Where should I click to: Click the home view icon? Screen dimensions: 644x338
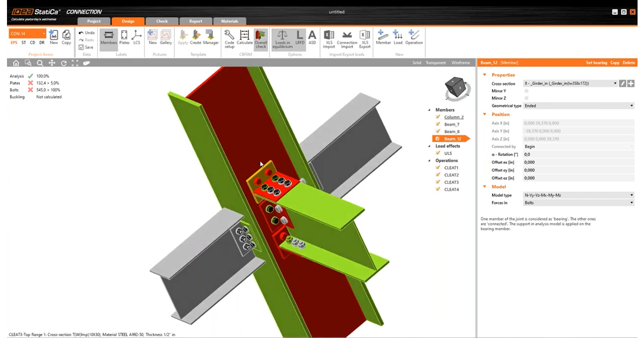(17, 63)
